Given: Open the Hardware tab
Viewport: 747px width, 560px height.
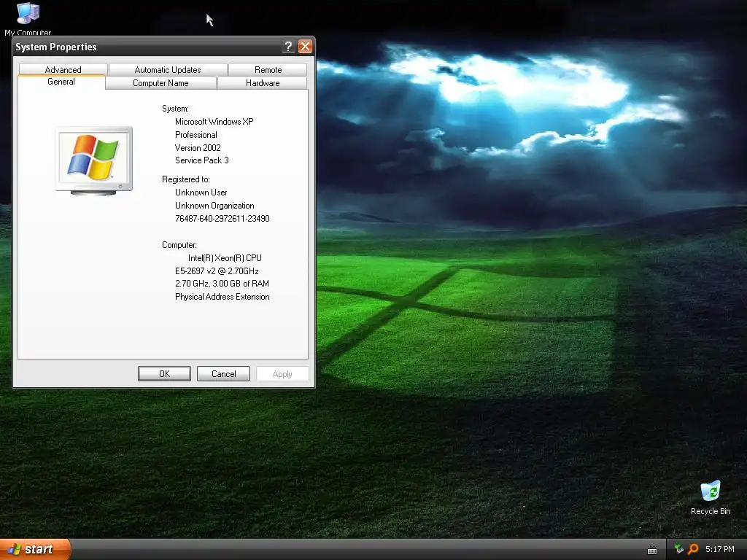Looking at the screenshot, I should tap(263, 83).
